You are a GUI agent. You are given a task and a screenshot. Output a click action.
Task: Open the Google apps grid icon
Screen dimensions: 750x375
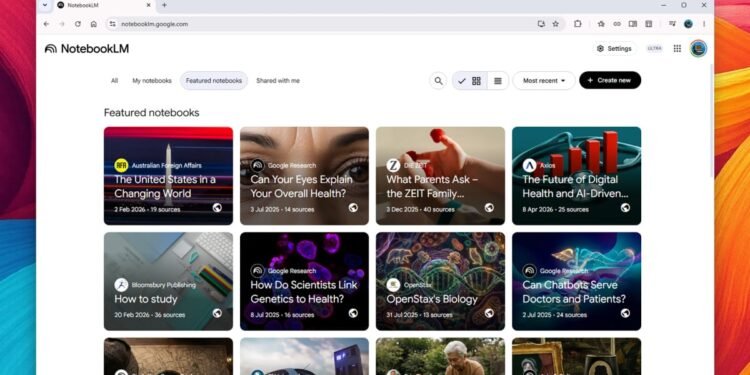tap(677, 48)
